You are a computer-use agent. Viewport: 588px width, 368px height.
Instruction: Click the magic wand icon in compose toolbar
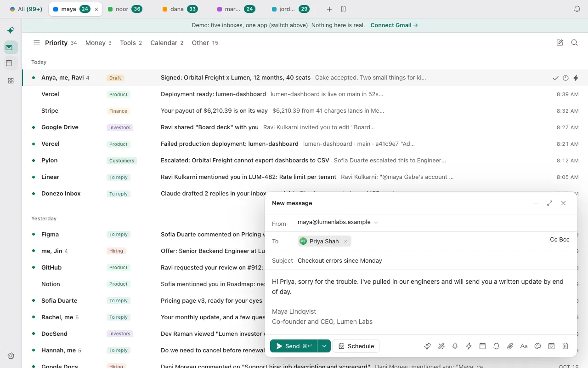[441, 346]
